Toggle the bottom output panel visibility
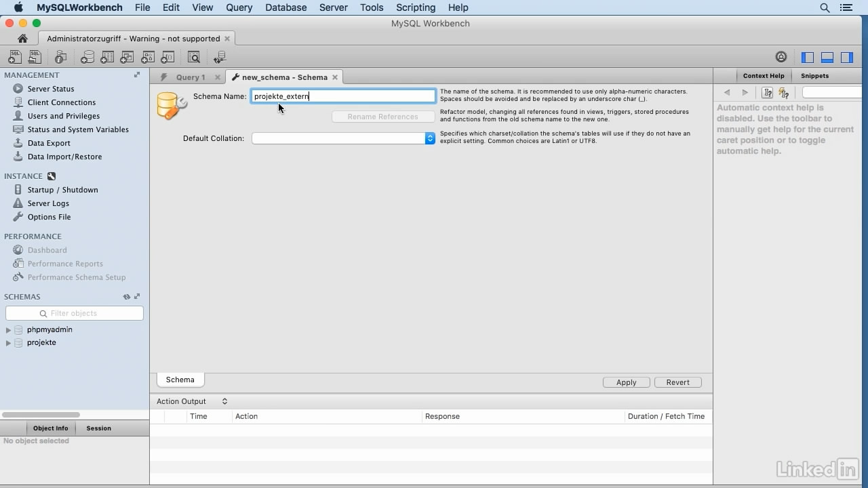Viewport: 868px width, 488px height. [827, 58]
